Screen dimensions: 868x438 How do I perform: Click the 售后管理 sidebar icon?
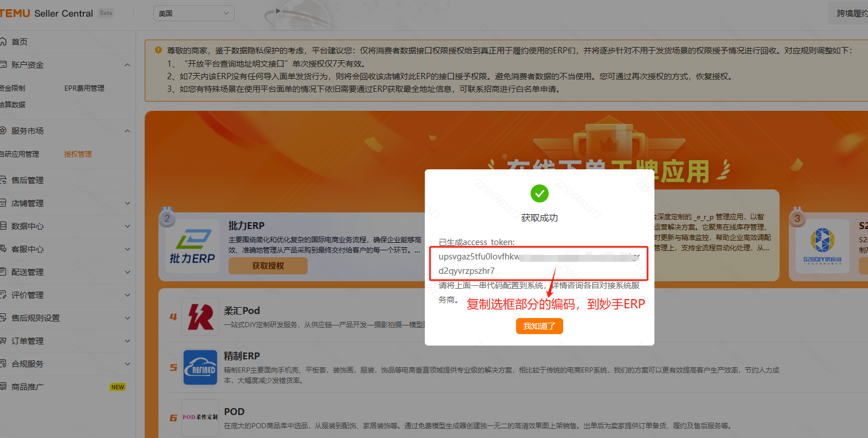point(3,180)
